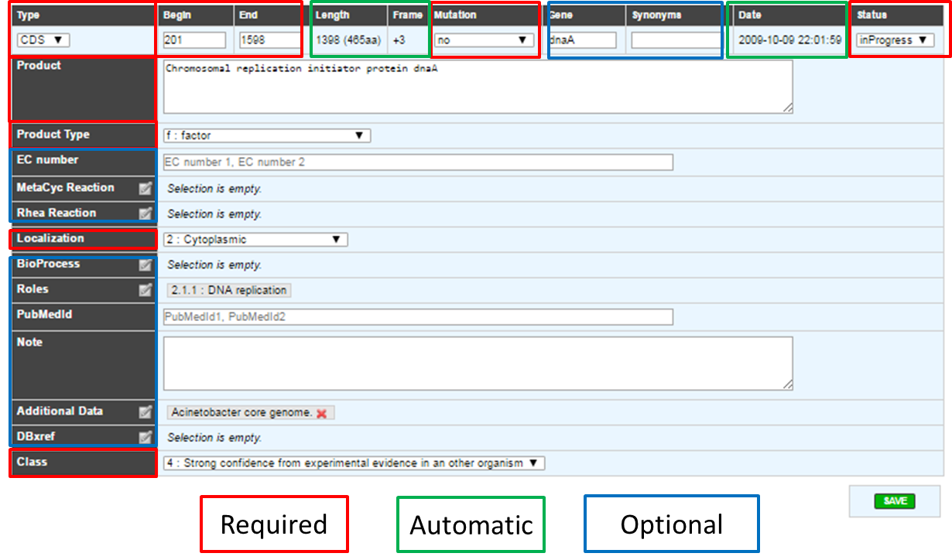Screen dimensions: 952x560
Task: Click the EC number row label
Action: coord(47,160)
